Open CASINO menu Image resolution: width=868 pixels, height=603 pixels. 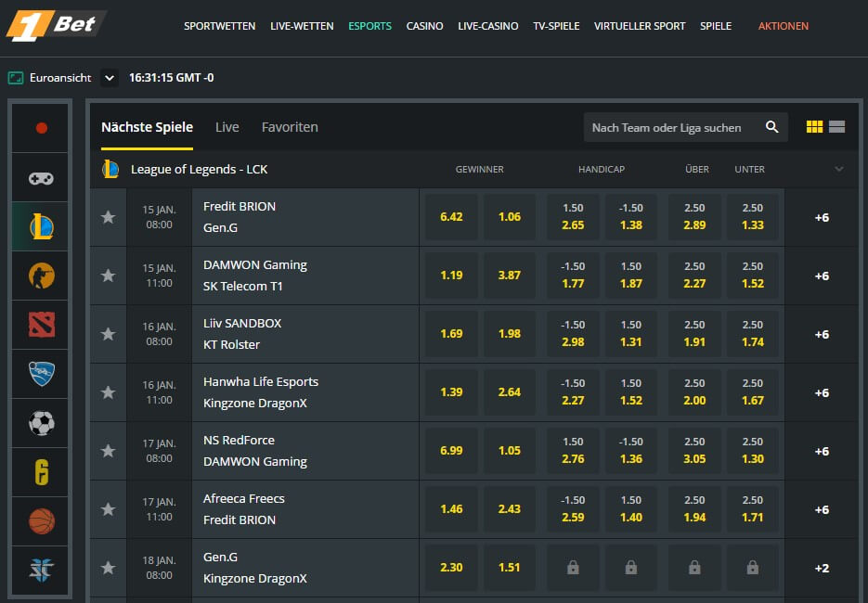pos(424,26)
